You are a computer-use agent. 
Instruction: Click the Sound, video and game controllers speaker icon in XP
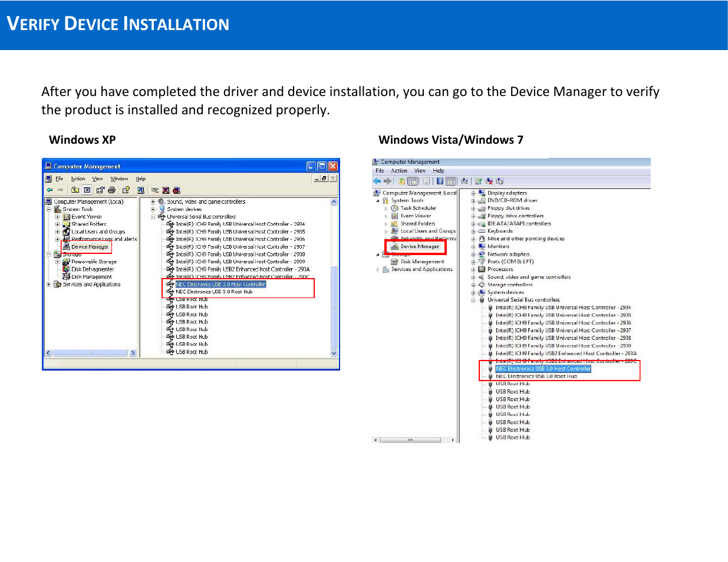[x=162, y=201]
